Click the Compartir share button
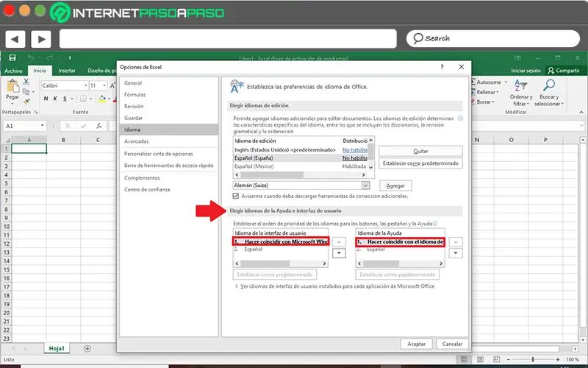The height and width of the screenshot is (368, 588). [564, 71]
